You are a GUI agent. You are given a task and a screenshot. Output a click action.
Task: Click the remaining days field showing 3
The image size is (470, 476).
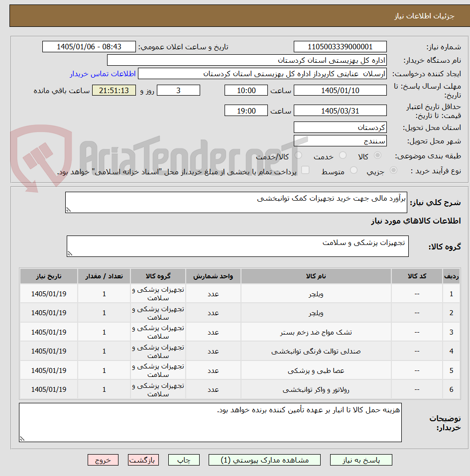click(179, 91)
